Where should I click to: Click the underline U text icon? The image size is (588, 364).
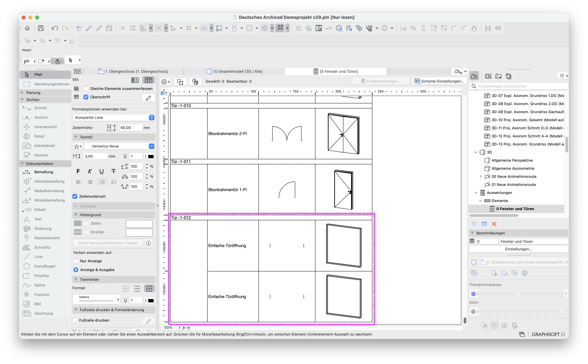101,171
